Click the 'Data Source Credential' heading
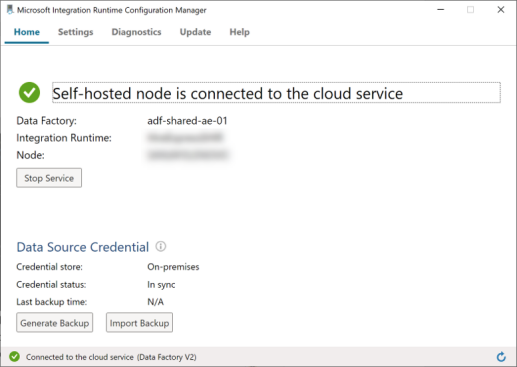The height and width of the screenshot is (367, 517). pyautogui.click(x=83, y=247)
